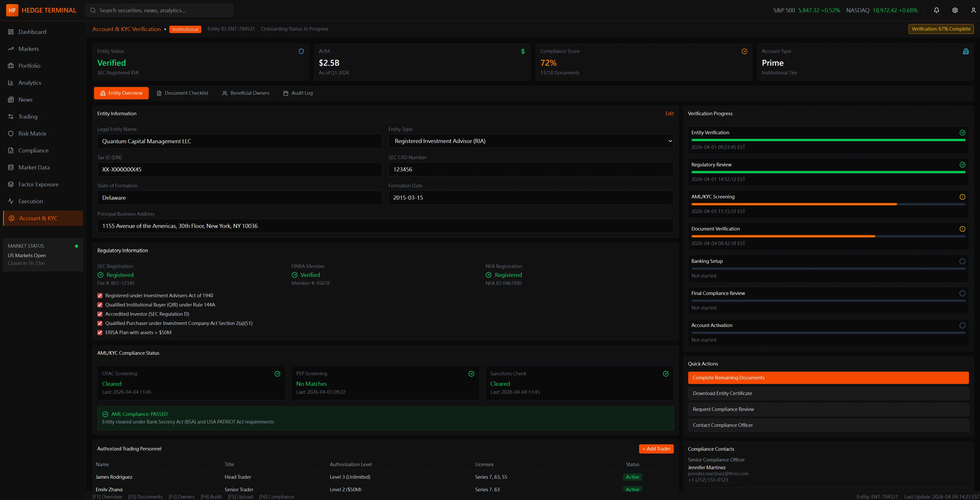Switch to the Document Checklist tab
This screenshot has height=500, width=980.
[183, 93]
